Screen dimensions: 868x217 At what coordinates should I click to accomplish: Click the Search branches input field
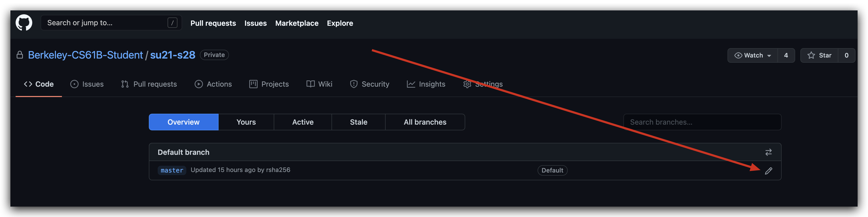(702, 122)
